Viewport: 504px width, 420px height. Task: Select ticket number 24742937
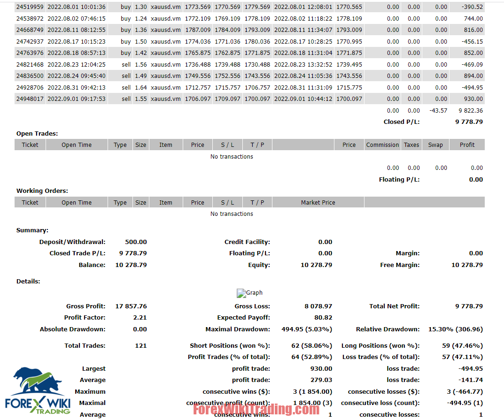pos(30,41)
